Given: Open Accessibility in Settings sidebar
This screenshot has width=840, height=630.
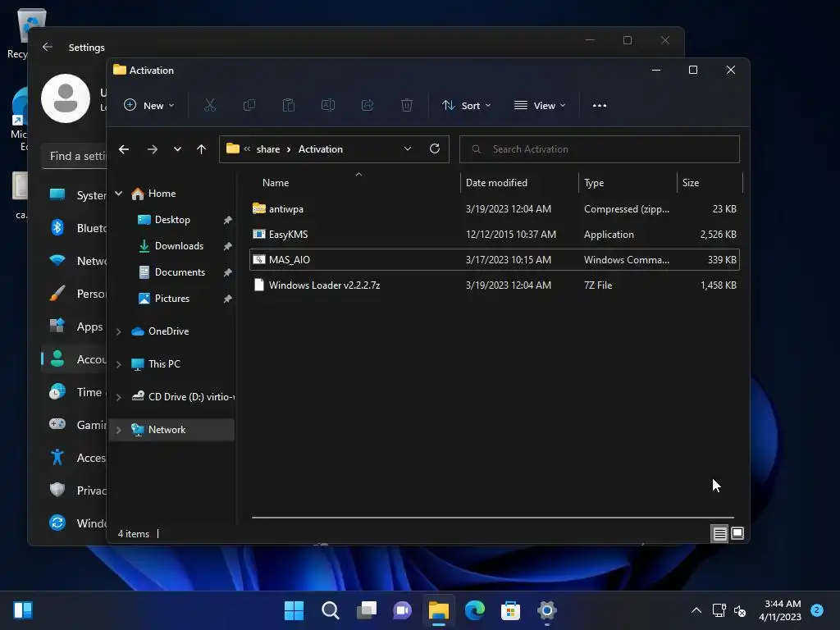Looking at the screenshot, I should click(75, 458).
